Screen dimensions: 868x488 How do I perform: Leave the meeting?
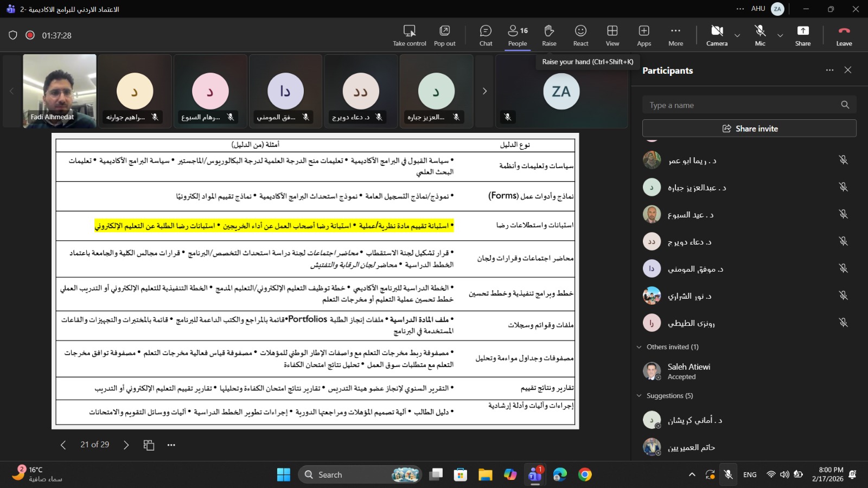click(x=844, y=35)
